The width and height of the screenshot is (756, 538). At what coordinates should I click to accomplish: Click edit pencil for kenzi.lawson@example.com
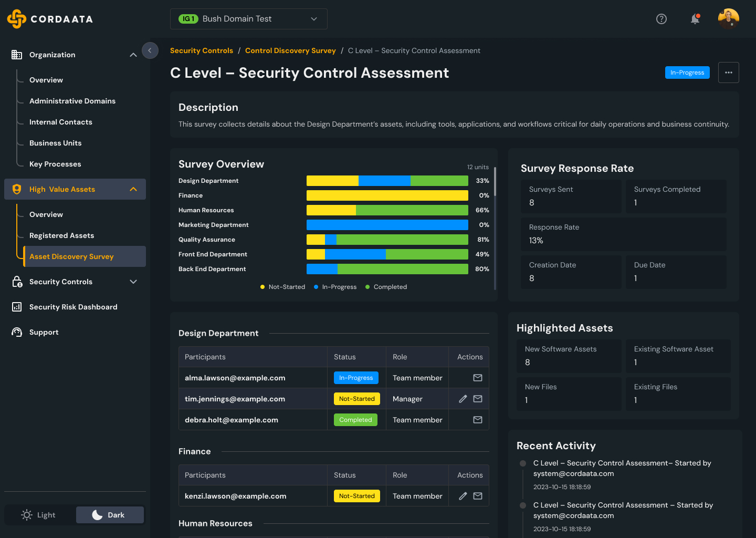pyautogui.click(x=463, y=496)
